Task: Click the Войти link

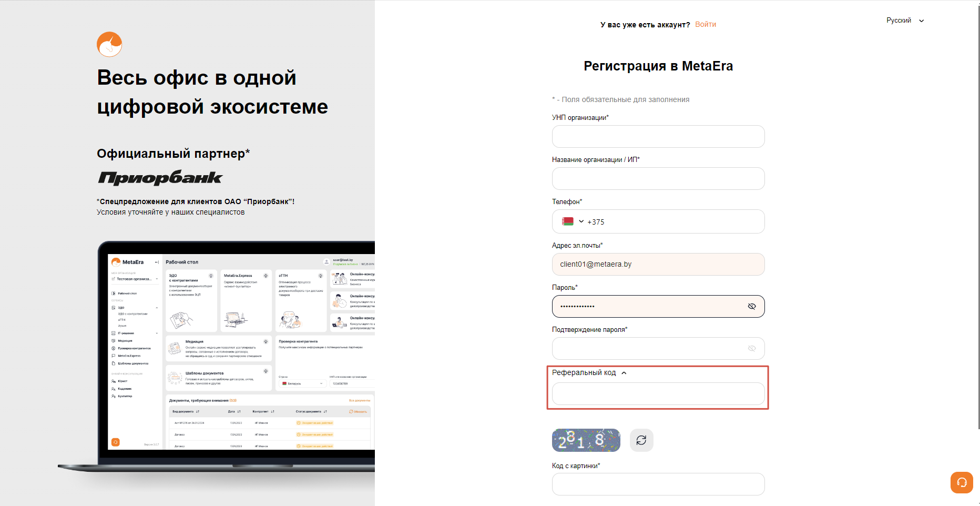Action: coord(706,24)
